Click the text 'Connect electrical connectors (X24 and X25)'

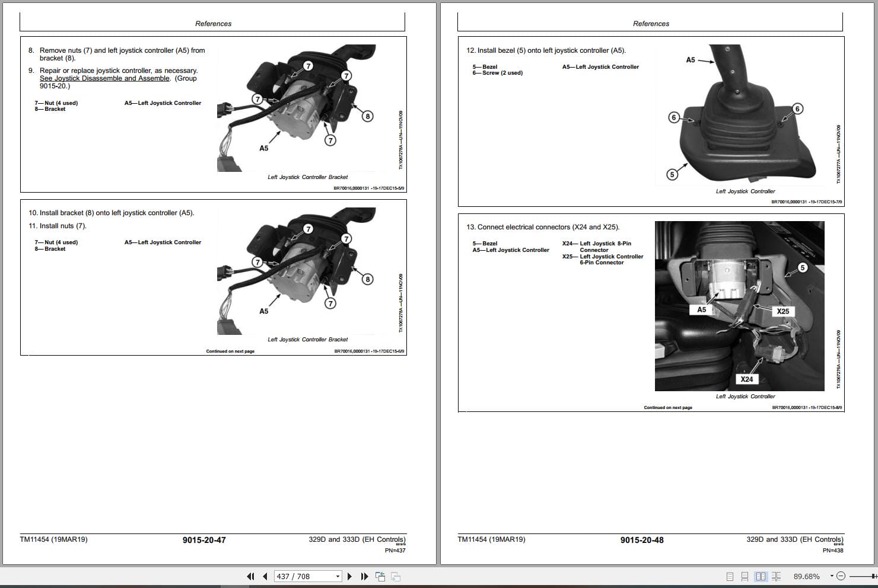(x=548, y=227)
